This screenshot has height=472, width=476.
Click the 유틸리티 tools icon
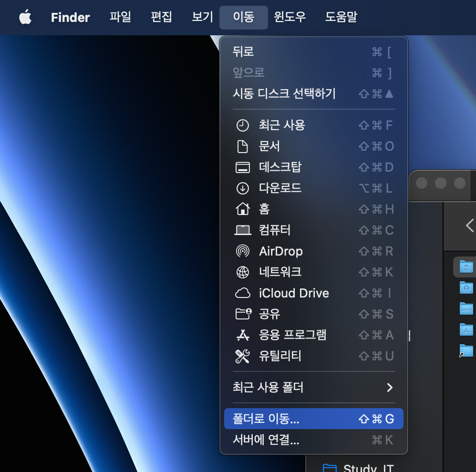pos(243,356)
